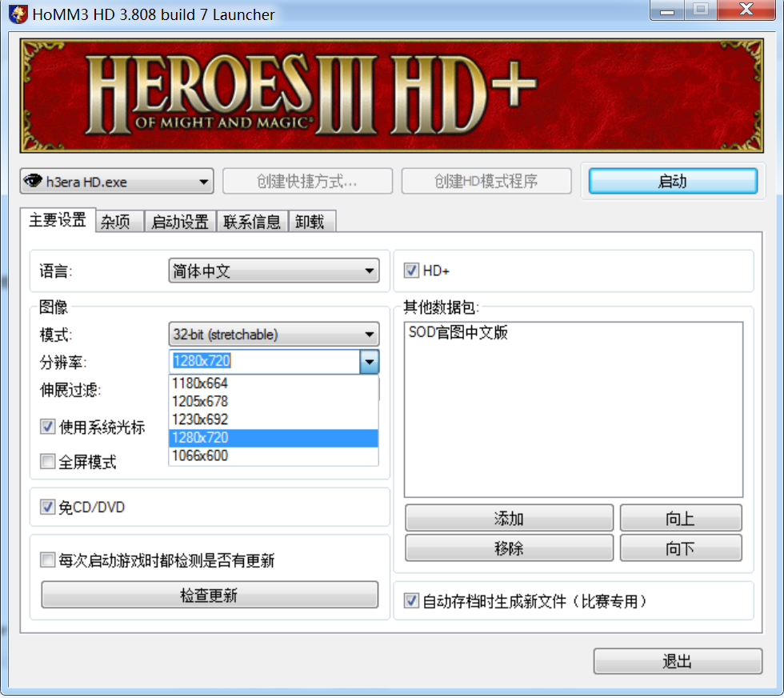Click the Heroes III HD+ banner image
Viewport: 784px width, 698px height.
point(391,95)
